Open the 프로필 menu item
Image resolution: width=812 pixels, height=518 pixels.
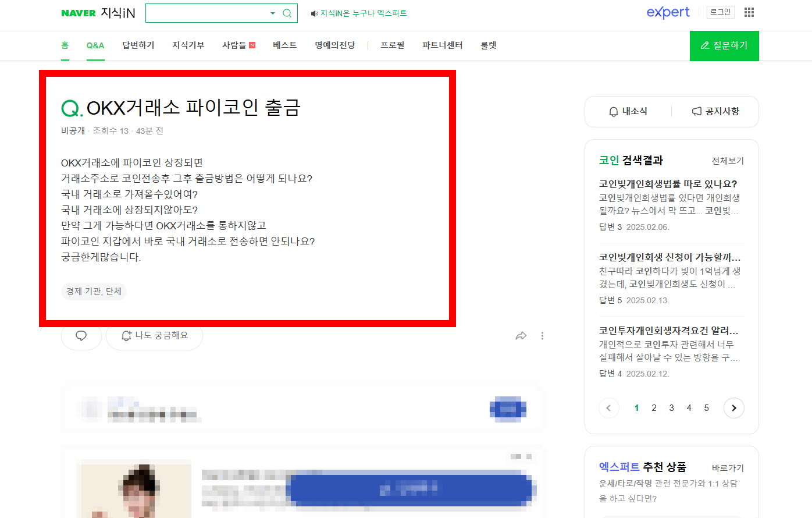[393, 45]
